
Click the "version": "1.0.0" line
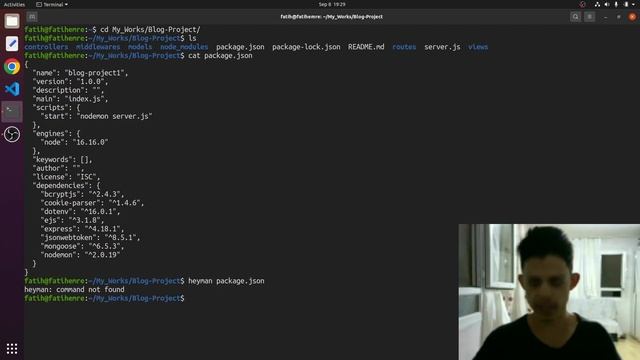(x=70, y=82)
